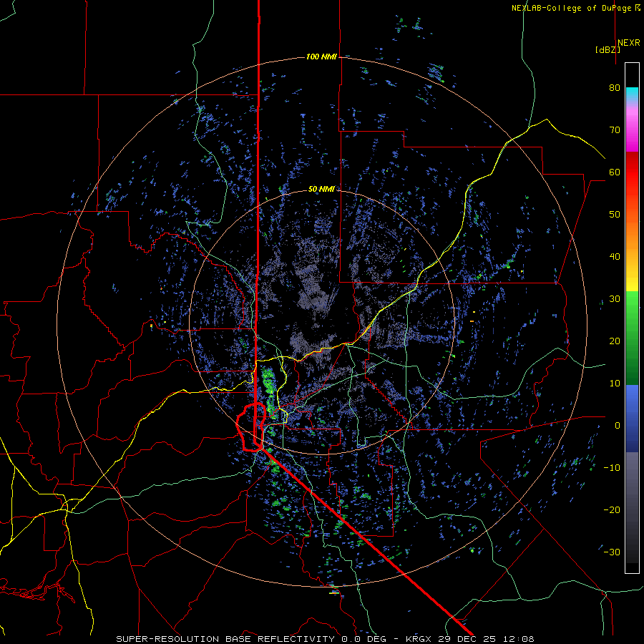
Task: Click the green segment of the color bar
Action: click(x=632, y=338)
